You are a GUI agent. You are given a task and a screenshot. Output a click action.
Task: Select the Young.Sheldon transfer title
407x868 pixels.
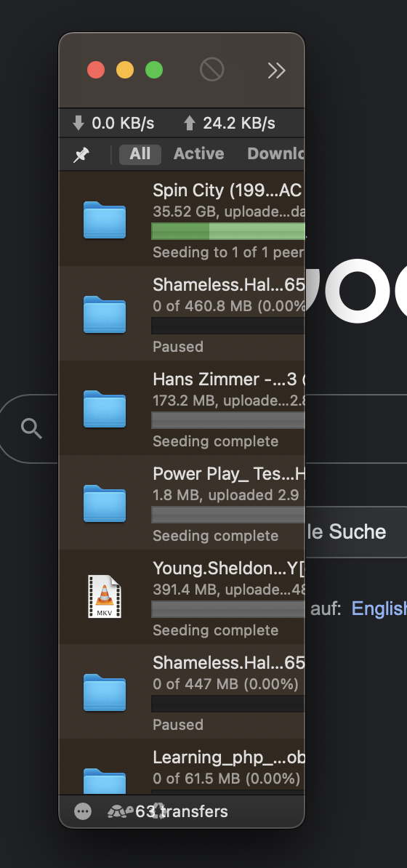point(228,568)
